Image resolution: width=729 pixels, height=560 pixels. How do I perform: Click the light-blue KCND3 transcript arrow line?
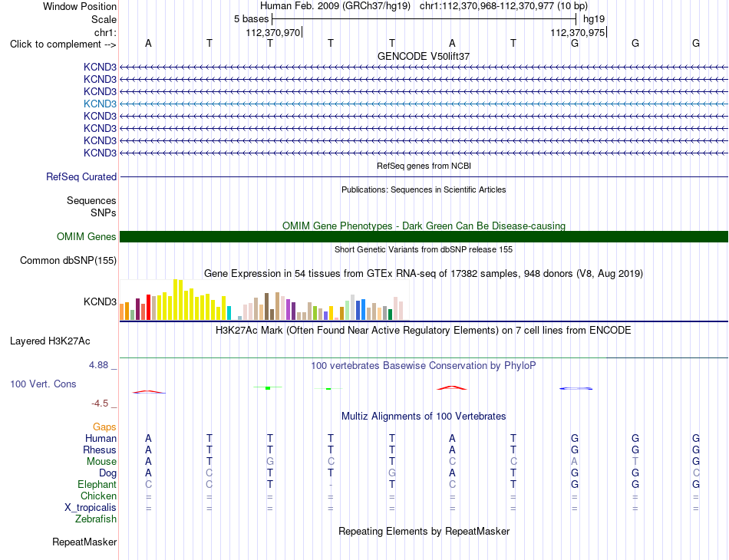click(x=424, y=104)
